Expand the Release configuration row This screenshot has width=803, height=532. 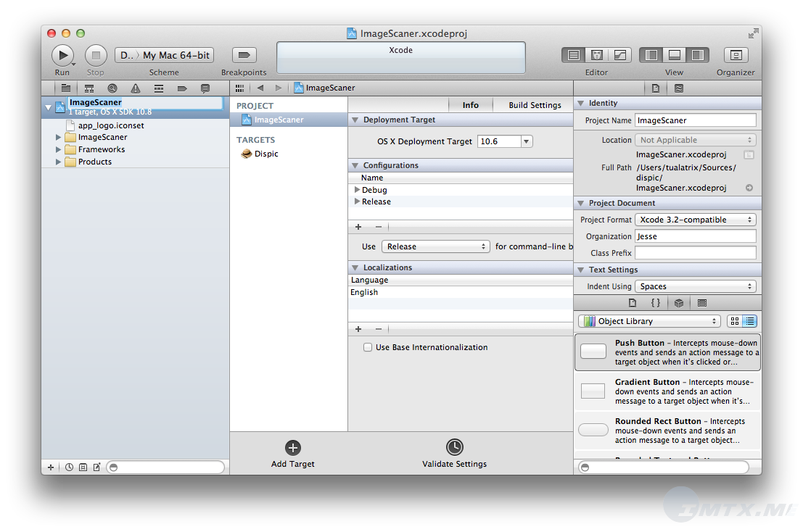[357, 201]
